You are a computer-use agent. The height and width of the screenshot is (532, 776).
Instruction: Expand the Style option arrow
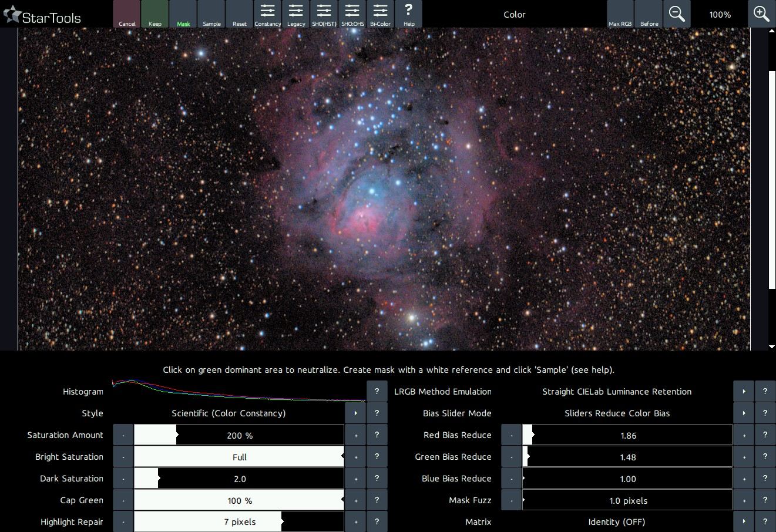[x=355, y=413]
